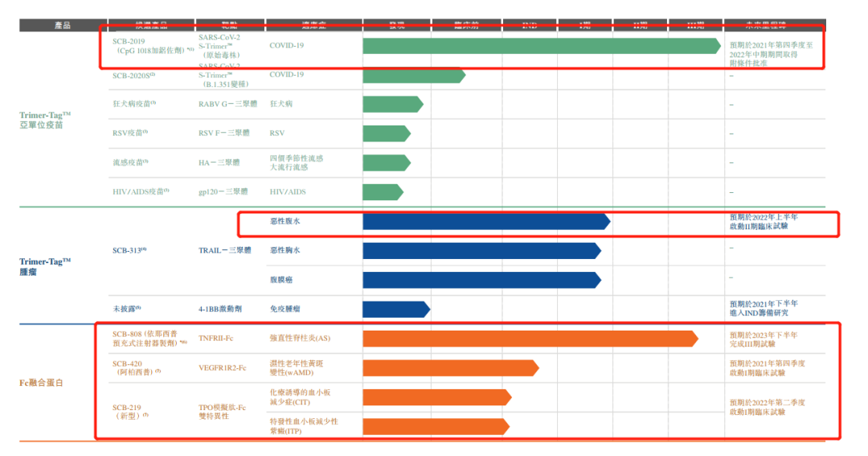Viewport: 868px width, 456px height.
Task: Click the SCB-219 product label
Action: (130, 411)
